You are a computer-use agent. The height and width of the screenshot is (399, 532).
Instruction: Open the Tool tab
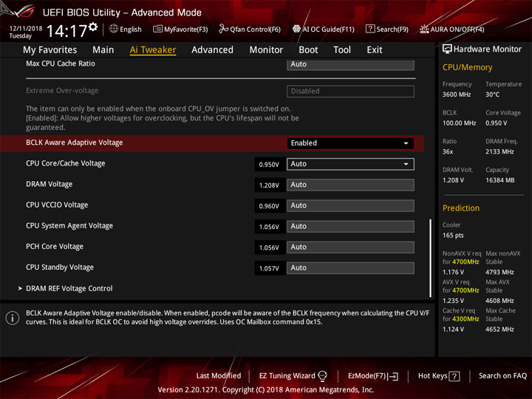(x=342, y=50)
